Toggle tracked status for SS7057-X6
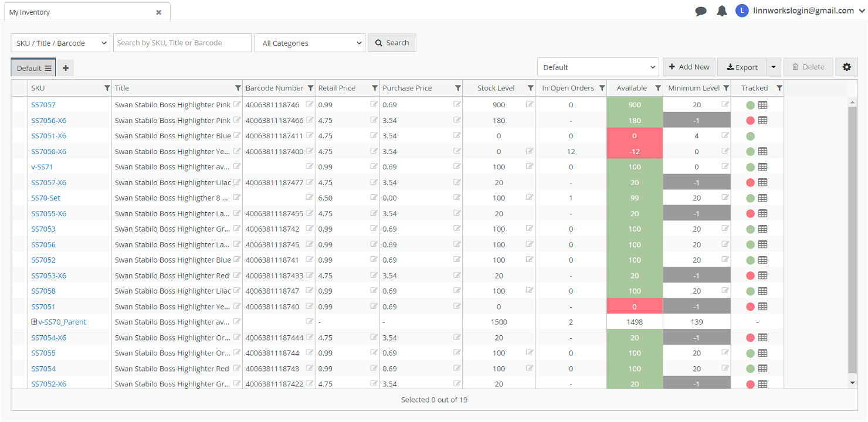The height and width of the screenshot is (422, 868). pyautogui.click(x=750, y=182)
